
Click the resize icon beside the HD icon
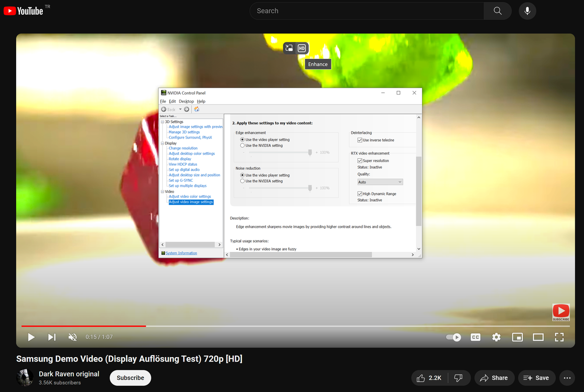click(x=289, y=48)
